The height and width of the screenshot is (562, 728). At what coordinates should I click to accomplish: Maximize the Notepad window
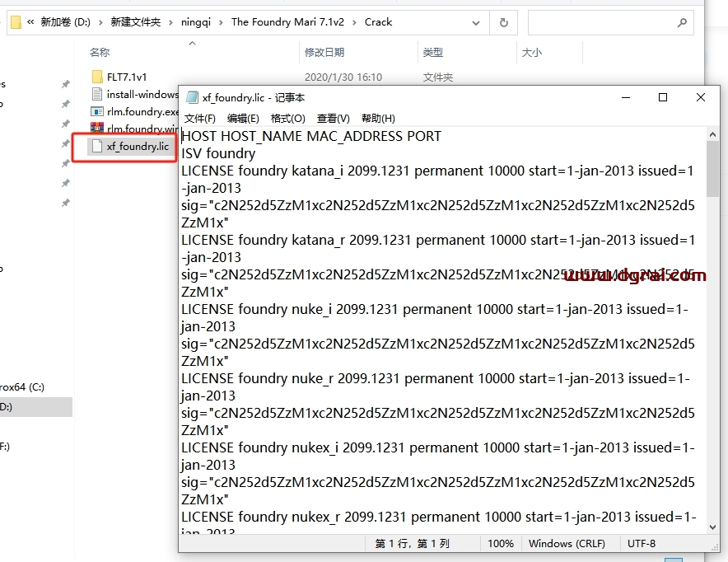point(663,97)
